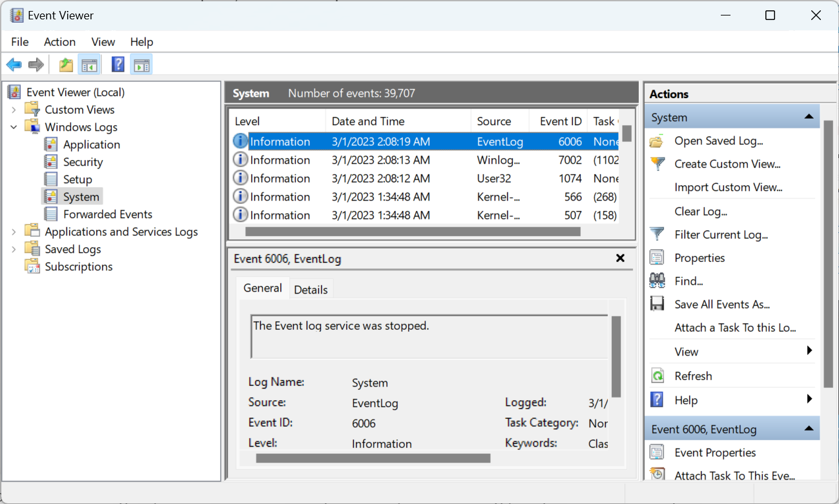Click the Event Properties icon in Actions
Viewport: 839px width, 504px height.
coord(657,452)
